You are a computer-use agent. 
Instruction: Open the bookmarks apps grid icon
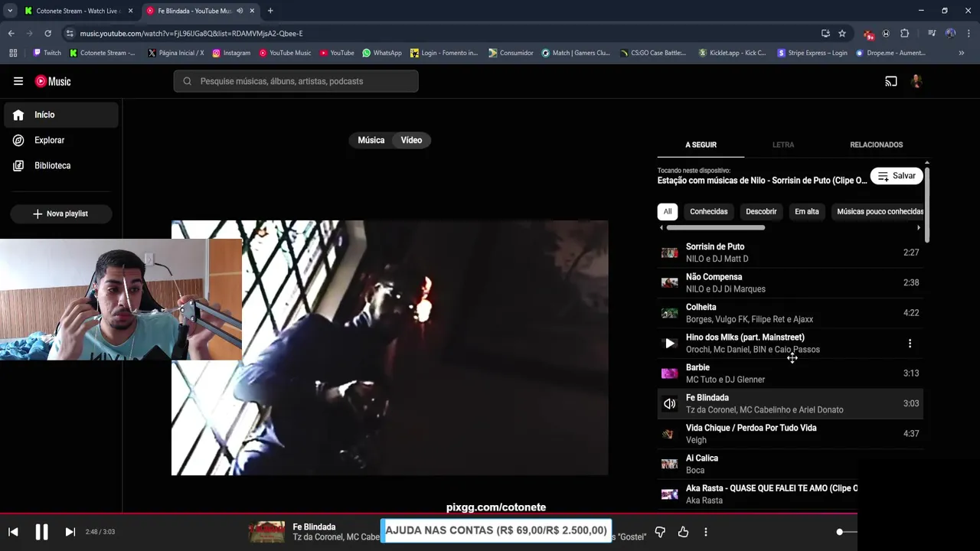13,53
